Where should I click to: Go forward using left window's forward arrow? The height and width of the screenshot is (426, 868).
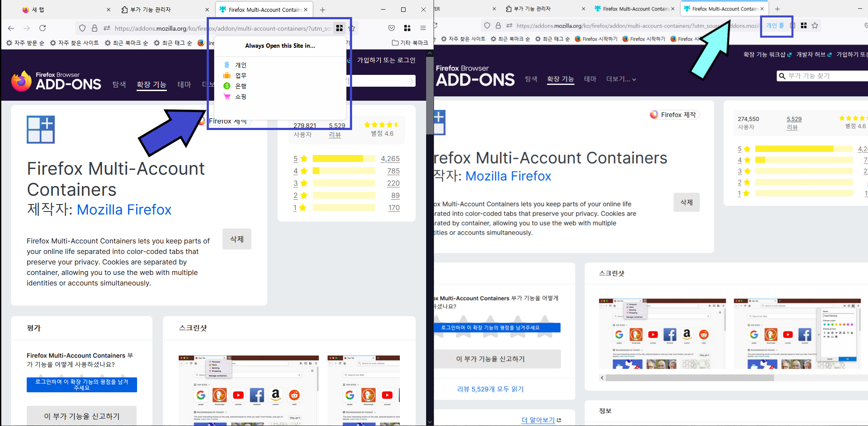[x=27, y=28]
